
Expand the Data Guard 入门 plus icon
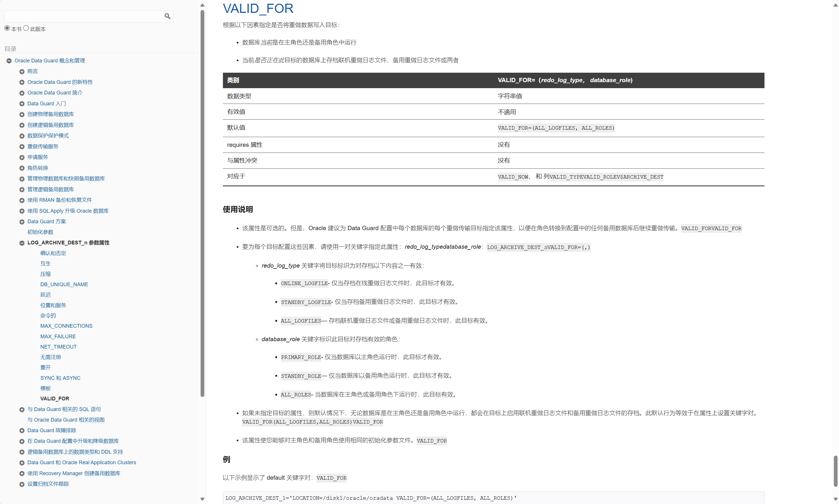[22, 104]
